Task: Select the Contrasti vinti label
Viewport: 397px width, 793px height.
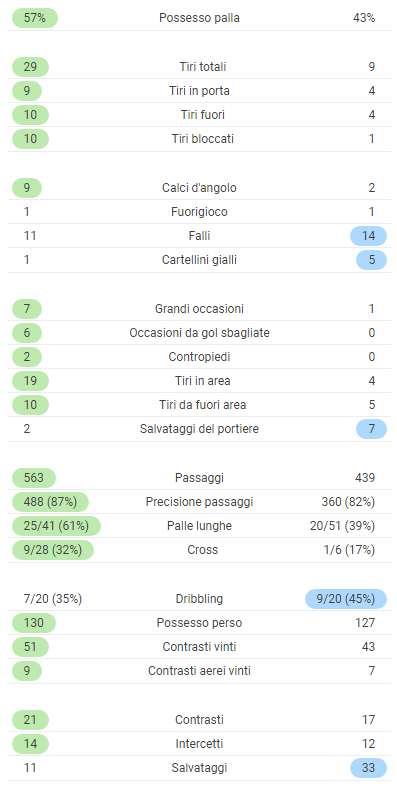Action: point(199,647)
